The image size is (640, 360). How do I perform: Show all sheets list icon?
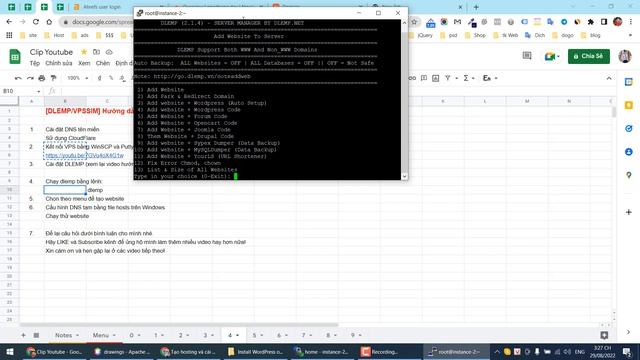point(36,335)
